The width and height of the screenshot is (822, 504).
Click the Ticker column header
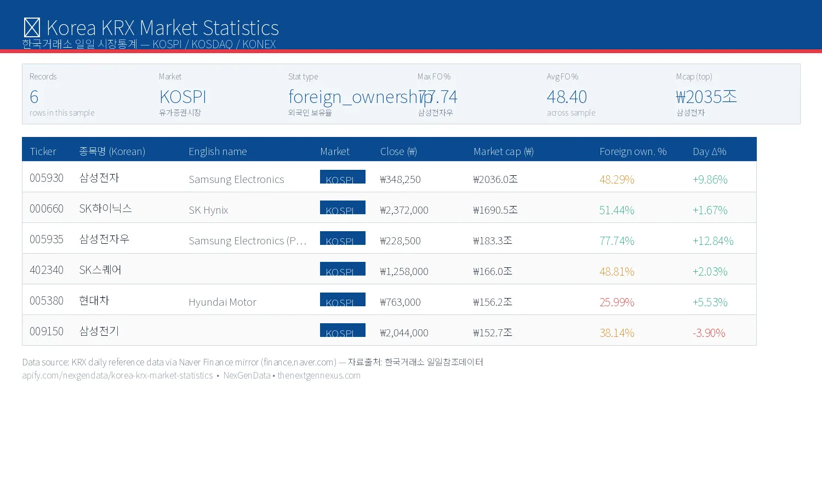click(43, 152)
